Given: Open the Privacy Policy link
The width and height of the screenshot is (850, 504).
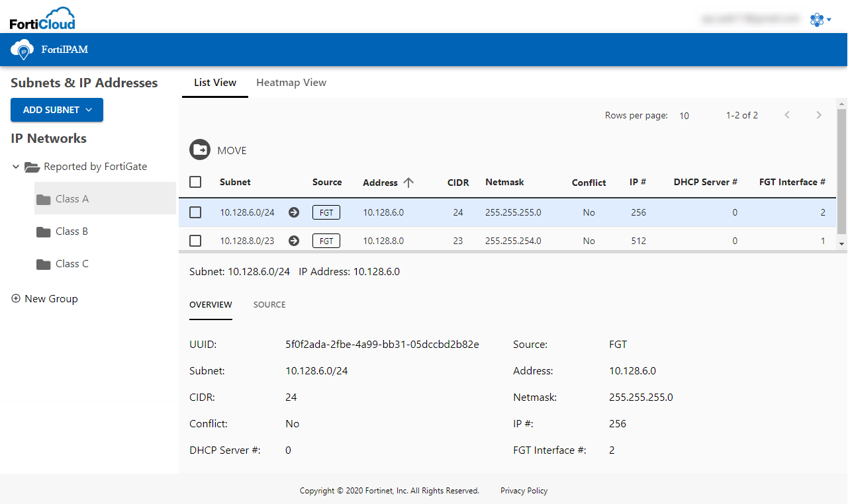Looking at the screenshot, I should pos(524,491).
